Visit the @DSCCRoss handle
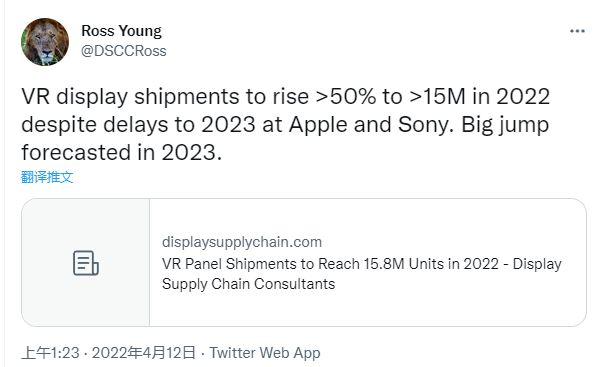Screen dimensions: 598x367 click(124, 51)
